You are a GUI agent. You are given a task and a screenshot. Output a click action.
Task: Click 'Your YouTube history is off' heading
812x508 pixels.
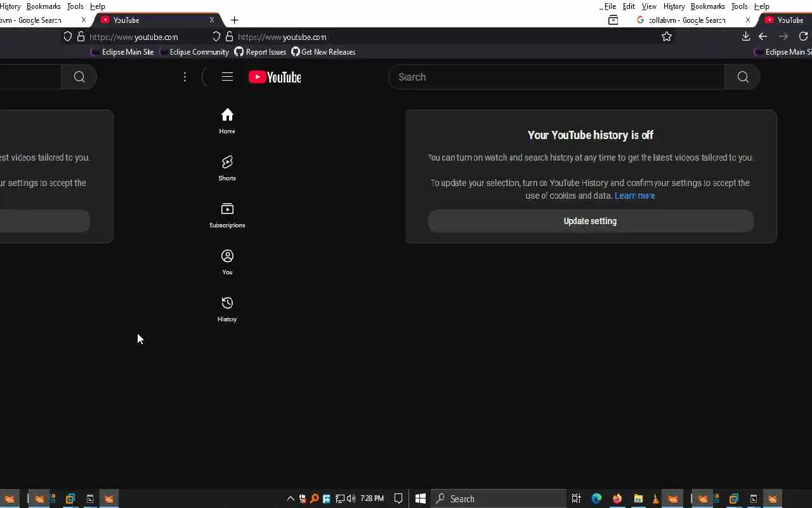click(x=591, y=135)
